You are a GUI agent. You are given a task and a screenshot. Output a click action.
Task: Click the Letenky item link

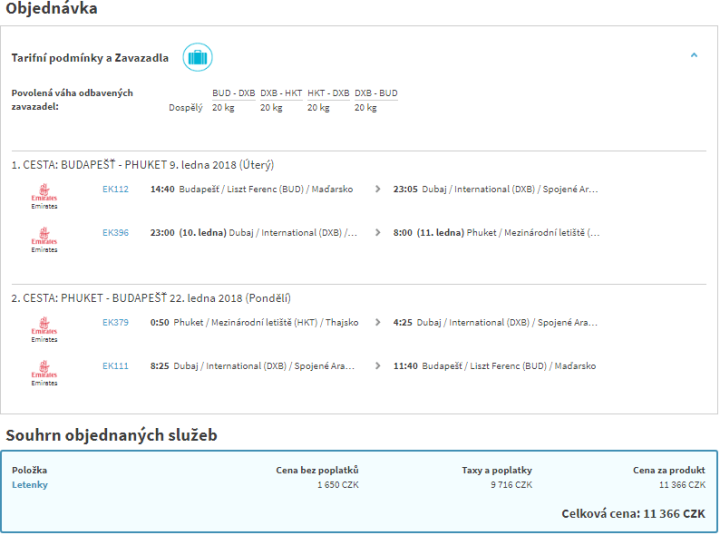click(29, 485)
